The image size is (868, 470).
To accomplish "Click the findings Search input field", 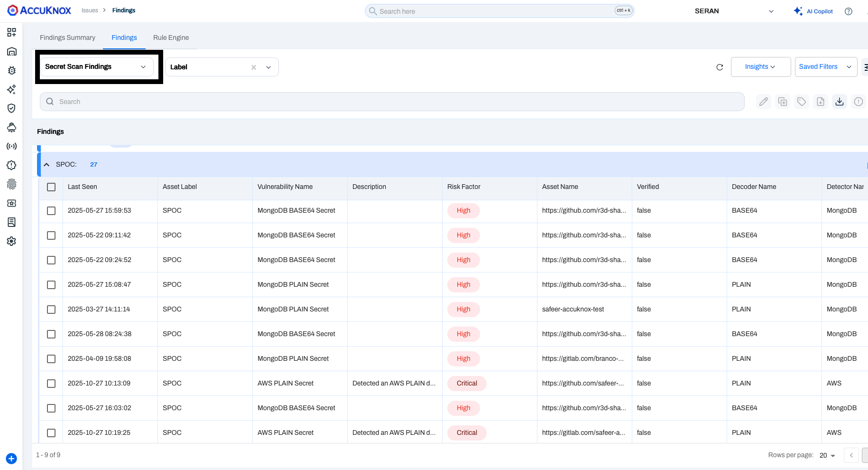I will coord(392,102).
